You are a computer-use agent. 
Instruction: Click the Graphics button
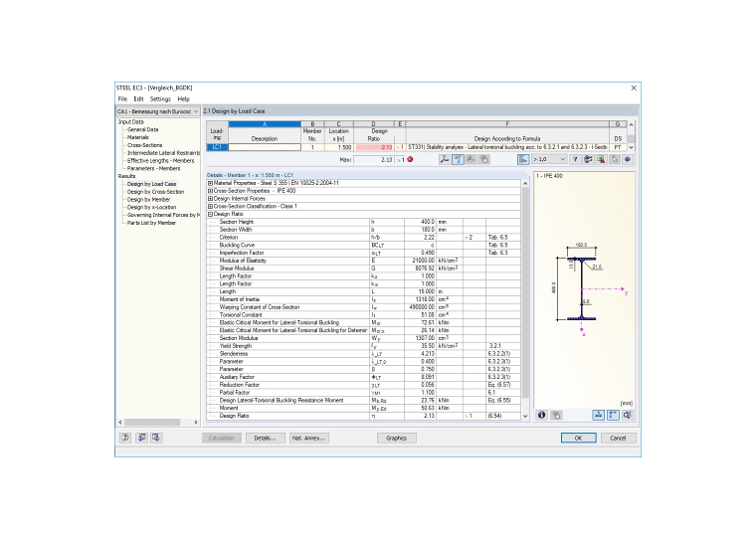coord(396,439)
